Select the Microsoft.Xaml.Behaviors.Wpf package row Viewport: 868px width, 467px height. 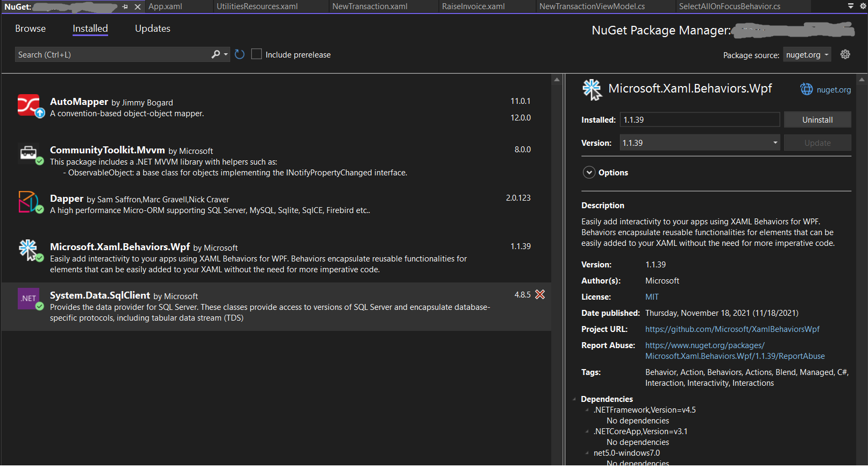(276, 258)
